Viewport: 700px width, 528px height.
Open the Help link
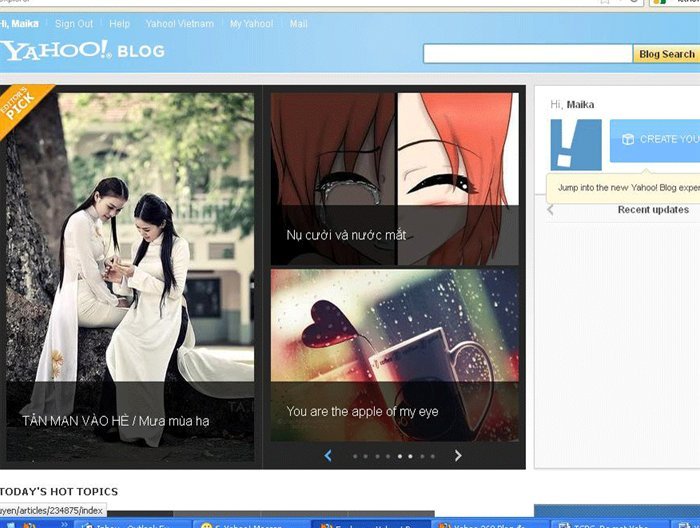tap(120, 24)
